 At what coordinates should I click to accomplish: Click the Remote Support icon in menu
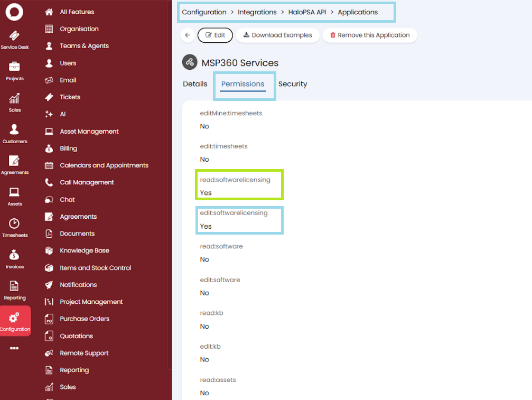point(49,353)
